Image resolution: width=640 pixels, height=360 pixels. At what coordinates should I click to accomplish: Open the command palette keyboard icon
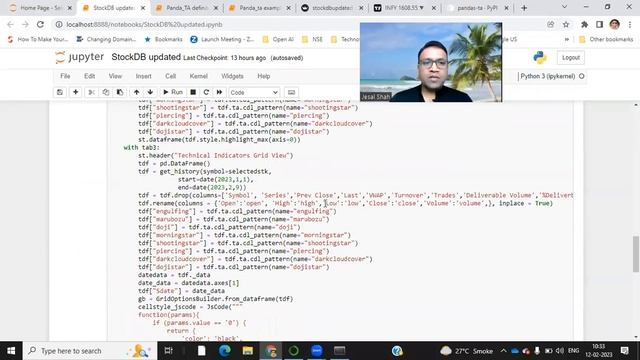tap(291, 92)
